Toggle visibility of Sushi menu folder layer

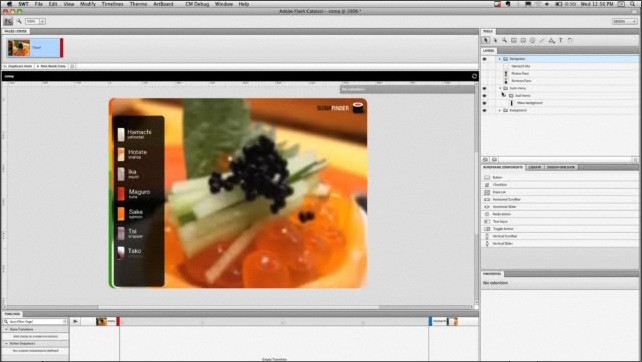tap(484, 88)
